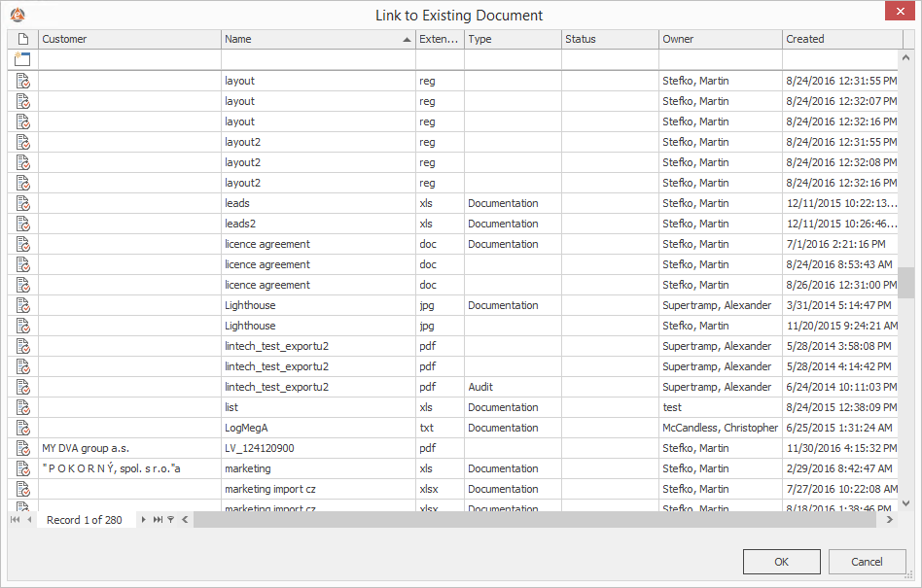Sort by the Owner column header
Image resolution: width=922 pixels, height=588 pixels.
click(x=721, y=39)
